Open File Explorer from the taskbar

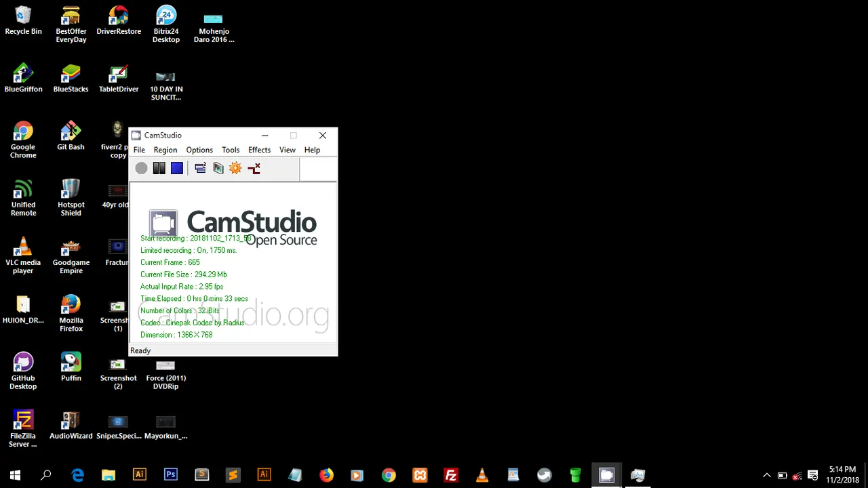coord(108,475)
